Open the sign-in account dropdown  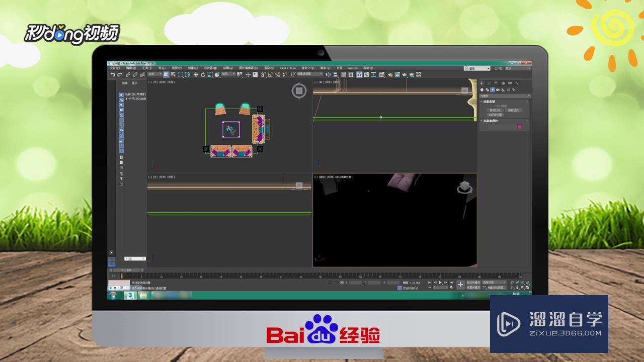(477, 68)
